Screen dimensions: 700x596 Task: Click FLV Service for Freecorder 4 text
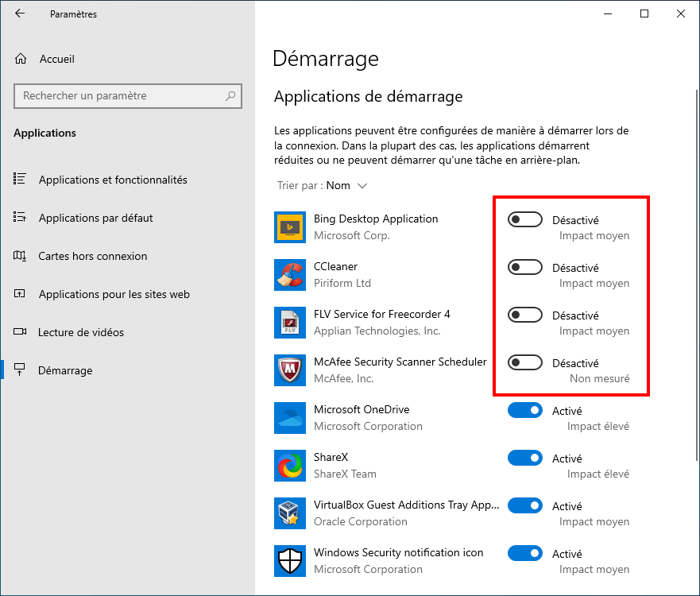pos(381,315)
